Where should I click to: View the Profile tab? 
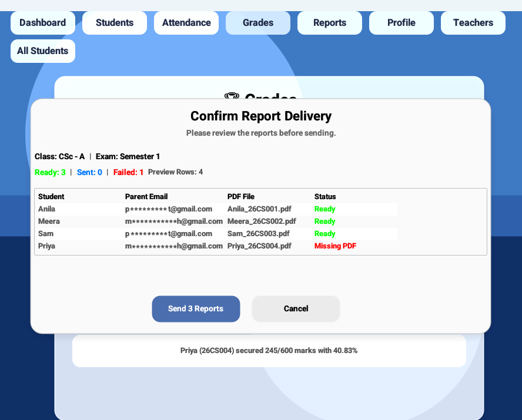click(401, 22)
